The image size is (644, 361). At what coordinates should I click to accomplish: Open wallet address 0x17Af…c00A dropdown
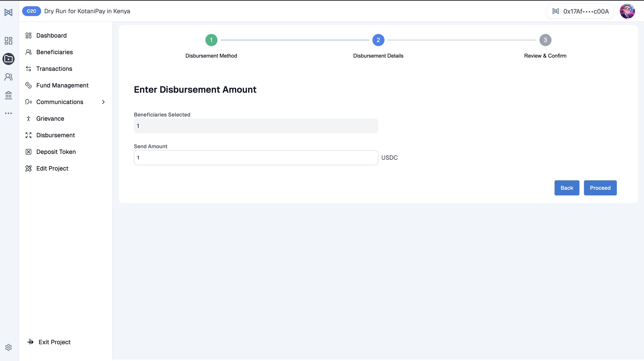tap(580, 11)
